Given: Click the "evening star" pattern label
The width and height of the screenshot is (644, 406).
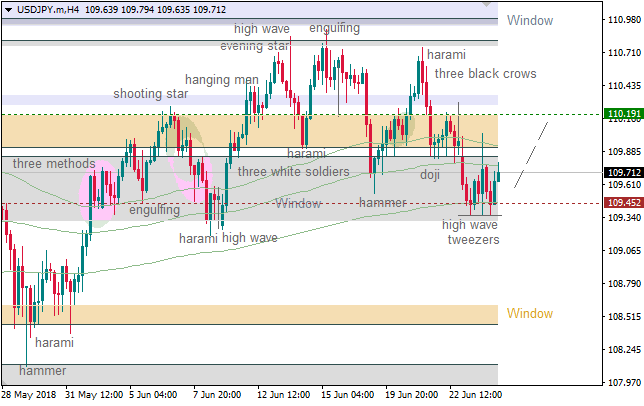Looking at the screenshot, I should click(255, 45).
